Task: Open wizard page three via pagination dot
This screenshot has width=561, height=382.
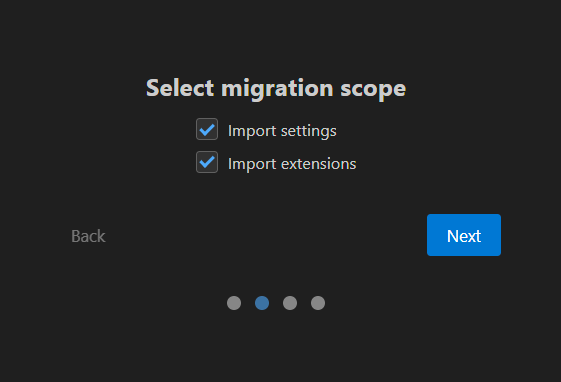Action: coord(290,303)
